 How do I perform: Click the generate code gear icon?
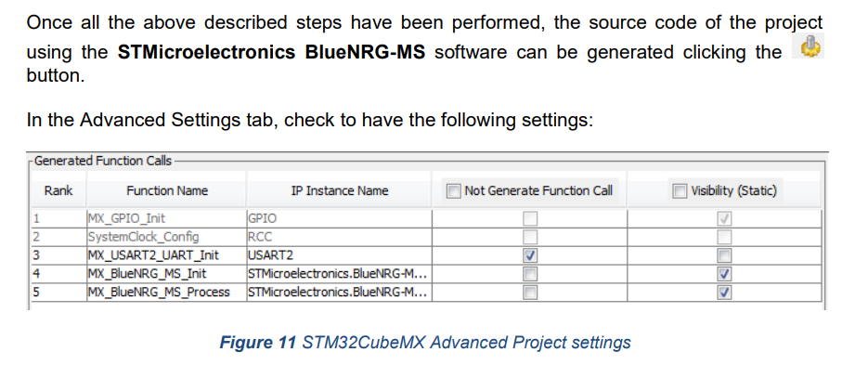tap(809, 46)
